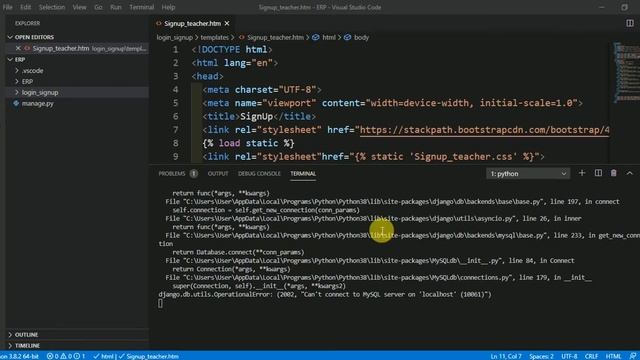
Task: Change end of line sequence CRLF
Action: (591, 356)
